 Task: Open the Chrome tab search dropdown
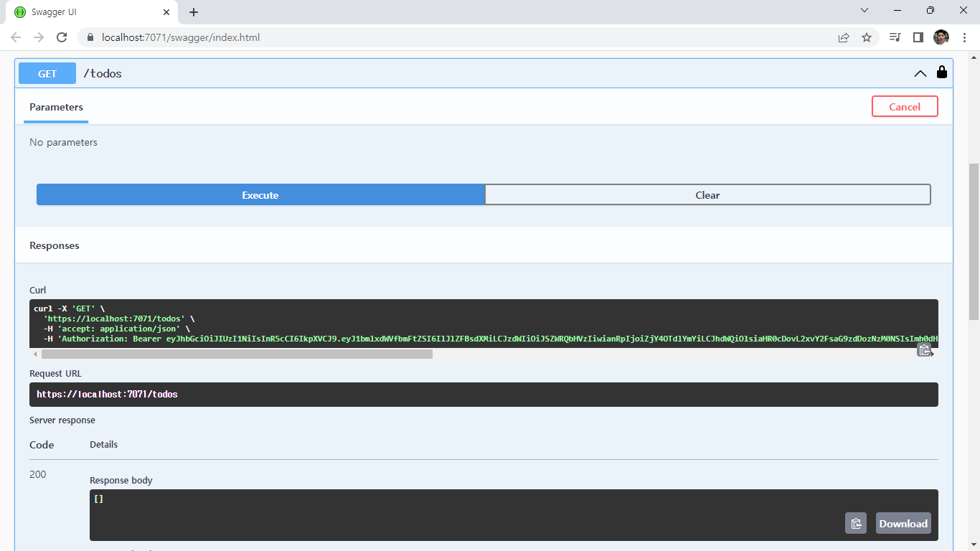coord(864,11)
